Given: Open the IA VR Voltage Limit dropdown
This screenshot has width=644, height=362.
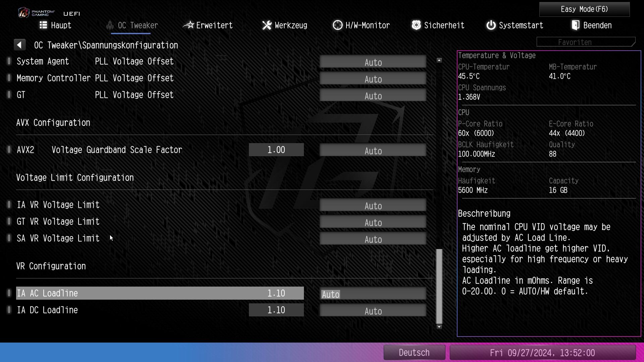Looking at the screenshot, I should tap(373, 205).
